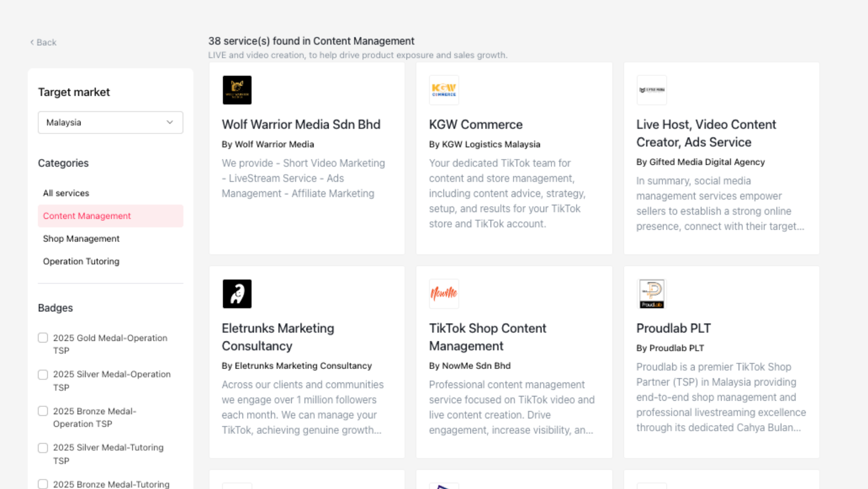Click Gifted Media 'In summary, social media' description
The height and width of the screenshot is (489, 868).
pyautogui.click(x=720, y=204)
